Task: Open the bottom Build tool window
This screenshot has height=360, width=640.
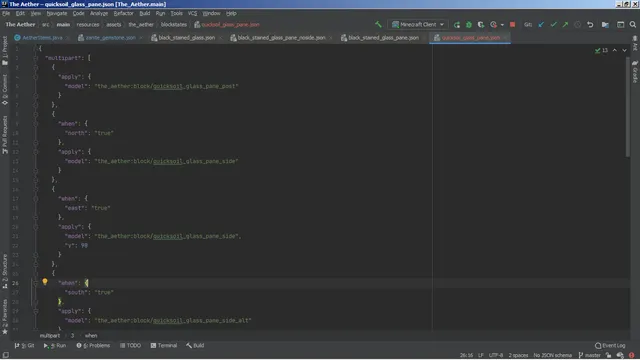Action: (x=195, y=345)
